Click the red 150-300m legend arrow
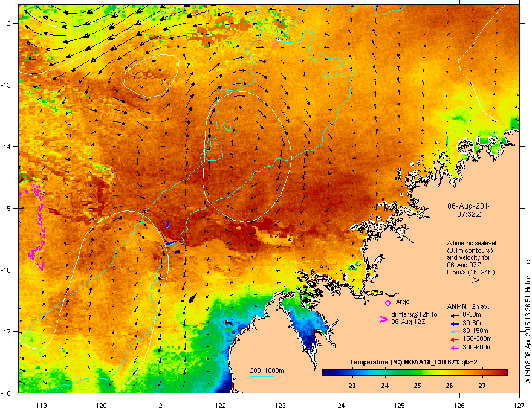This screenshot has height=411, width=532. [455, 340]
